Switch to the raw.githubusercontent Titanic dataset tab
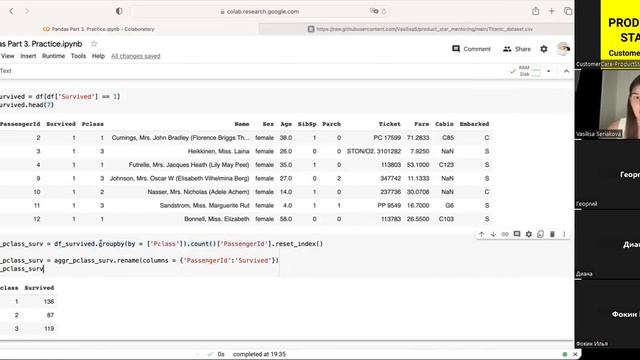This screenshot has width=640, height=360. (416, 29)
